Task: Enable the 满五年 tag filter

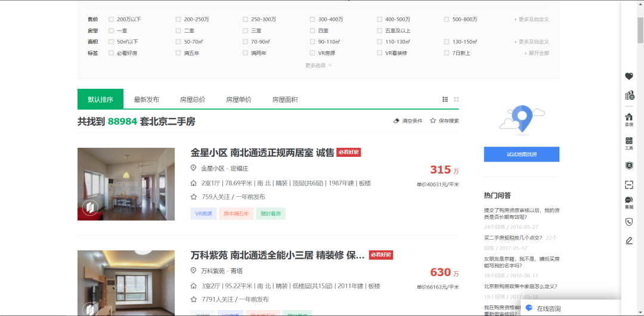Action: 178,53
